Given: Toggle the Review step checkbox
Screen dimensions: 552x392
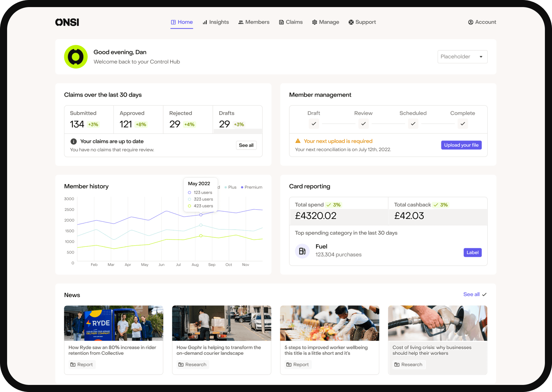Looking at the screenshot, I should [363, 124].
